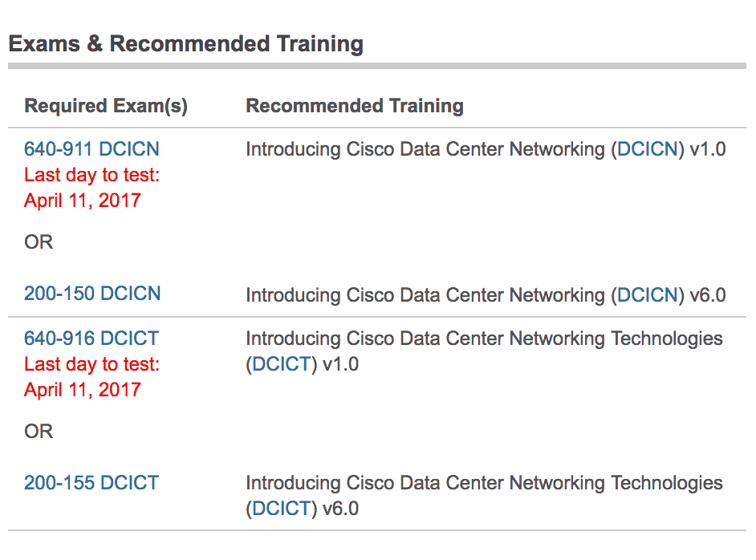The width and height of the screenshot is (756, 560).
Task: Click the OR text above 200-155 DCICT
Action: pyautogui.click(x=39, y=432)
